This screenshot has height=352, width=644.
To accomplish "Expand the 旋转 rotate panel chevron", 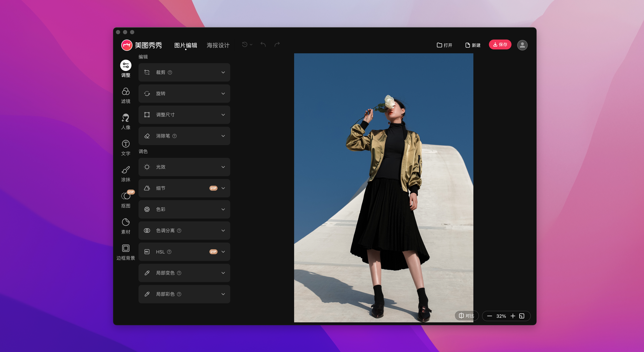I will coord(223,94).
